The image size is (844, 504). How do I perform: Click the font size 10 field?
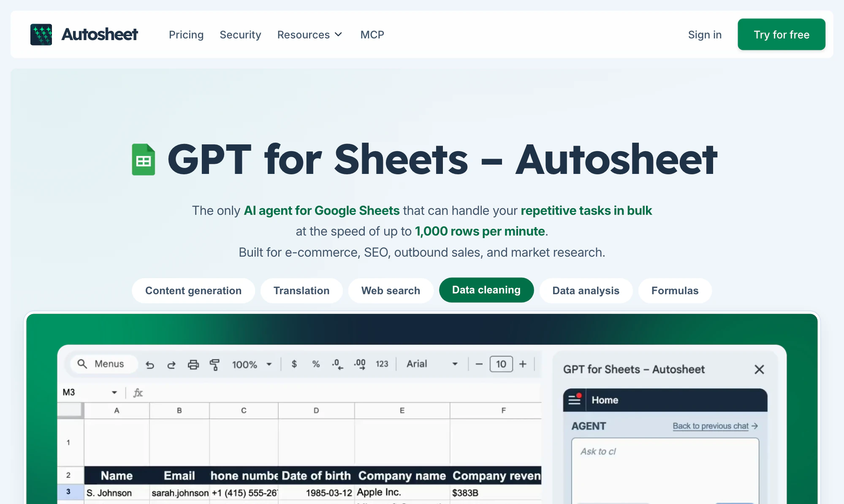501,364
